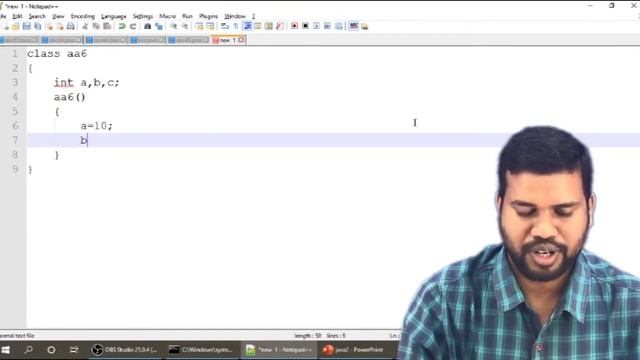The width and height of the screenshot is (640, 360).
Task: Click the save recorded macro icon
Action: (x=339, y=27)
